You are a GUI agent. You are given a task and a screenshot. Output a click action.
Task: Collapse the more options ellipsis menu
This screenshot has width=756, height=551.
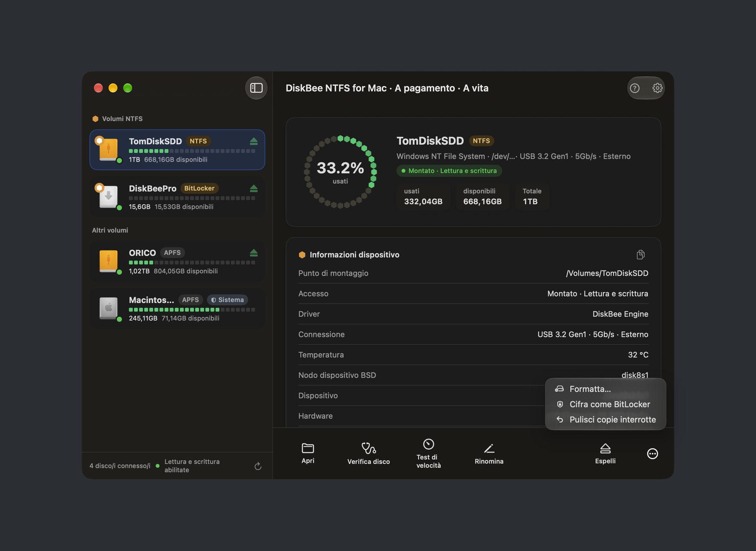coord(652,454)
